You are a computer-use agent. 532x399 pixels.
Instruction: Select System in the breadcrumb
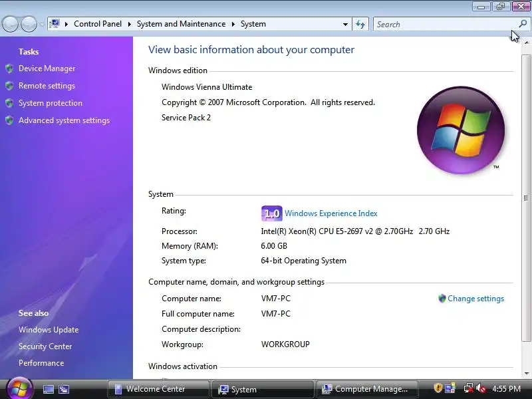pyautogui.click(x=253, y=24)
